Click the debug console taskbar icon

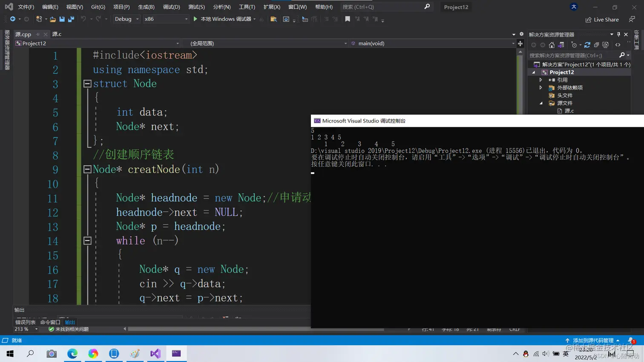coord(176,353)
